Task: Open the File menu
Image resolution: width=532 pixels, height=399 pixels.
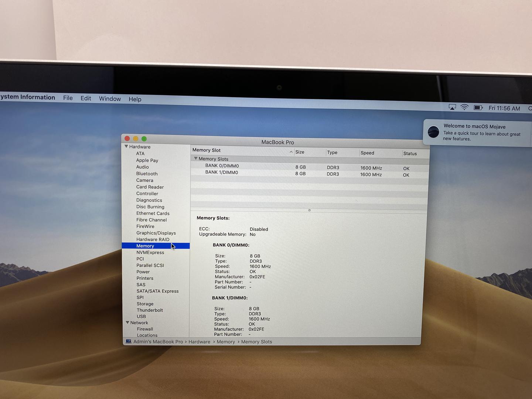Action: pos(68,98)
